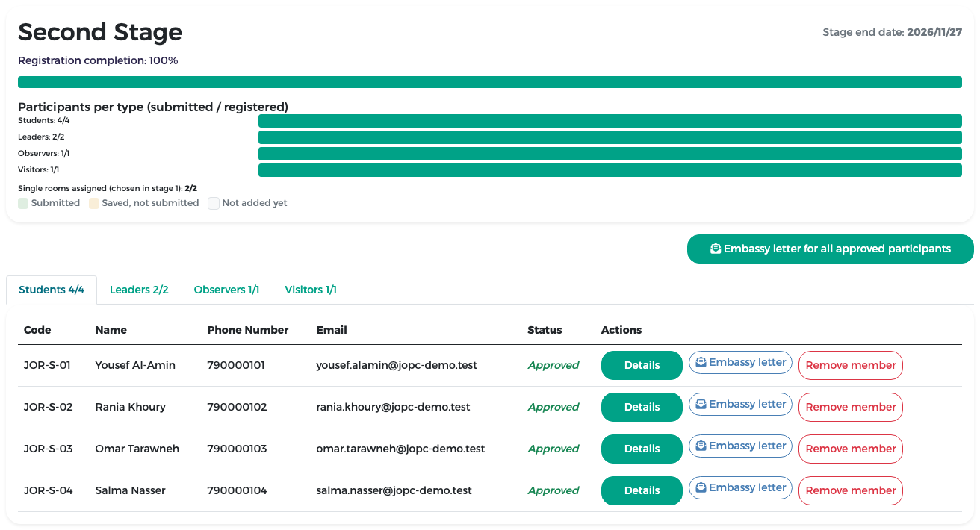Click the green Submitted legend swatch
The height and width of the screenshot is (530, 980).
[23, 203]
